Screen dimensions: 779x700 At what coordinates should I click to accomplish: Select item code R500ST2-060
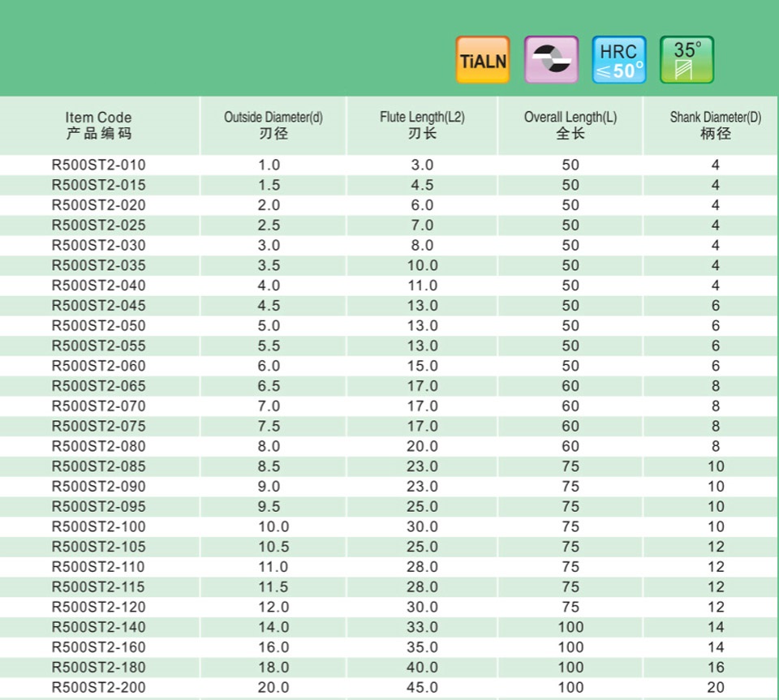[x=99, y=366]
